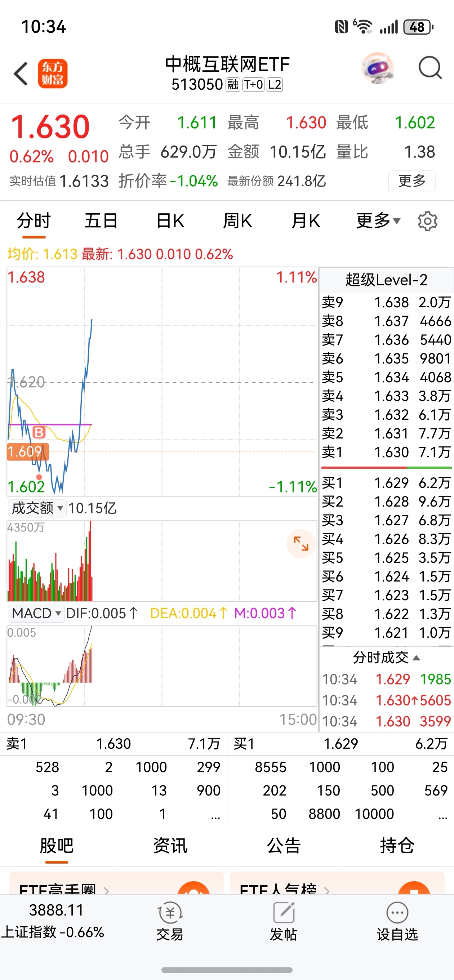Image resolution: width=454 pixels, height=980 pixels.
Task: Select 买4 row at 1.626
Action: pos(386,539)
